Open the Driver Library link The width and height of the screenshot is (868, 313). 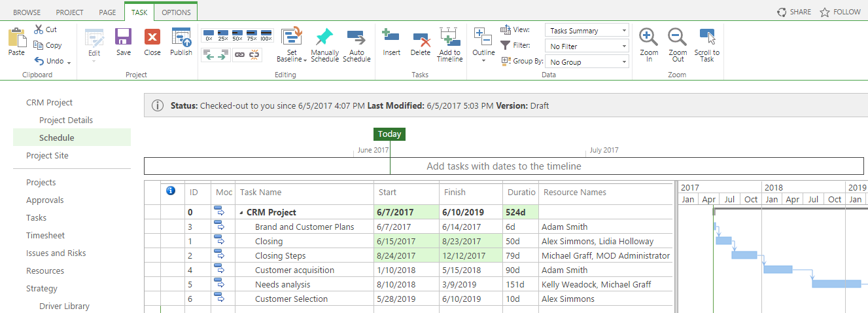(x=64, y=306)
